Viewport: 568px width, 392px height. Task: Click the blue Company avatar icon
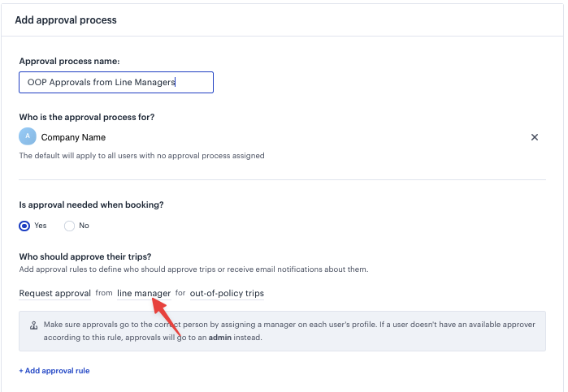[28, 136]
